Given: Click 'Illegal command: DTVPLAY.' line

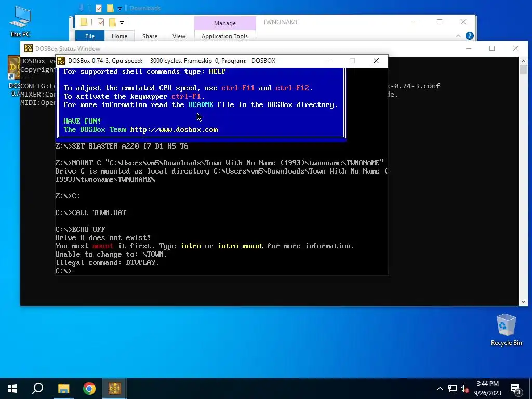Looking at the screenshot, I should (x=107, y=262).
